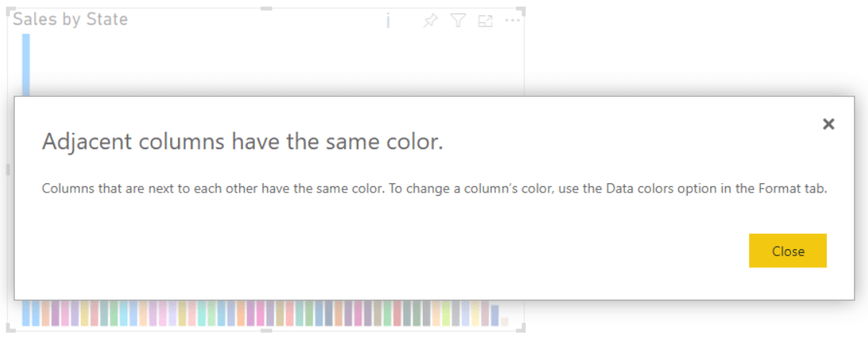Screen dimensions: 868x340
Task: Click the top-right corner resize handle
Action: [x=523, y=10]
